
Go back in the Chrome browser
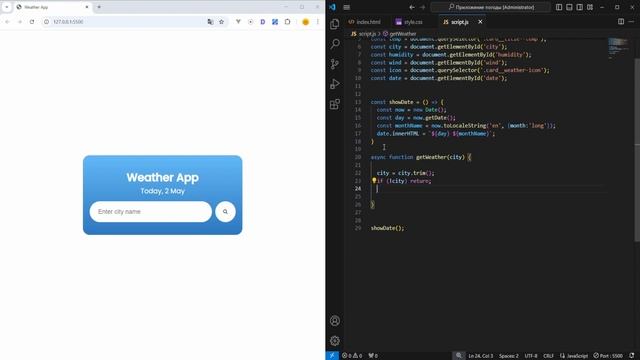pyautogui.click(x=7, y=22)
